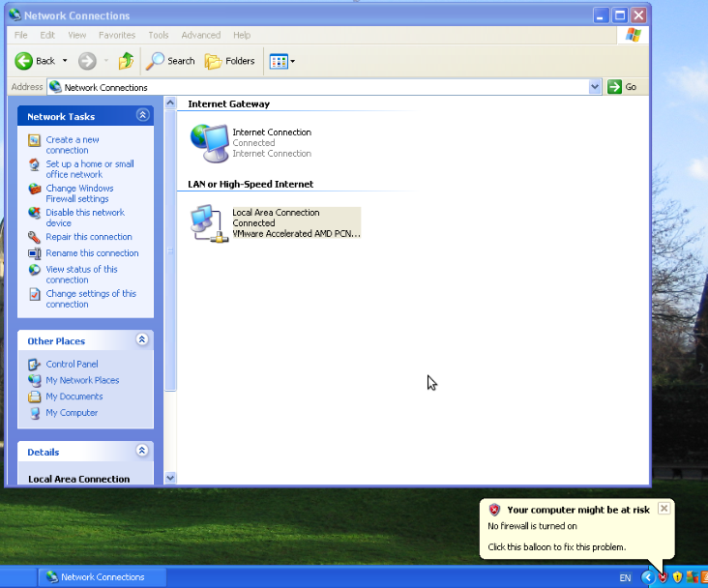Click the Back arrow toolbar icon
This screenshot has width=708, height=588.
[x=24, y=61]
